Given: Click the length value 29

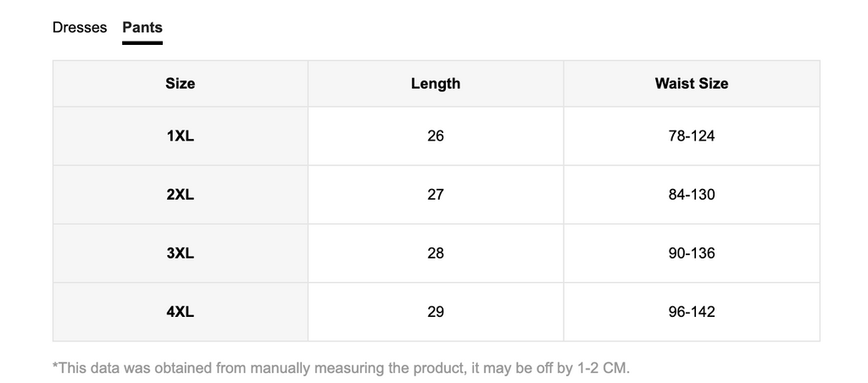Looking at the screenshot, I should 436,312.
